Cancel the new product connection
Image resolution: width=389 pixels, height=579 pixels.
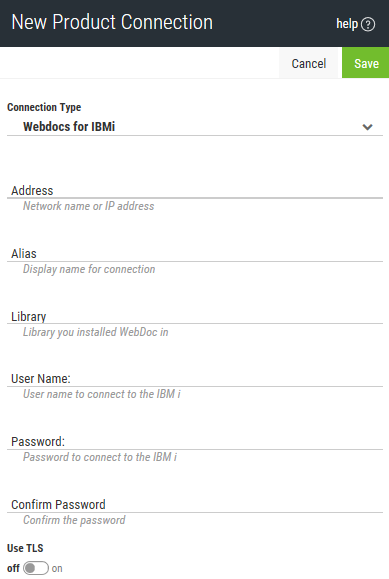click(308, 63)
